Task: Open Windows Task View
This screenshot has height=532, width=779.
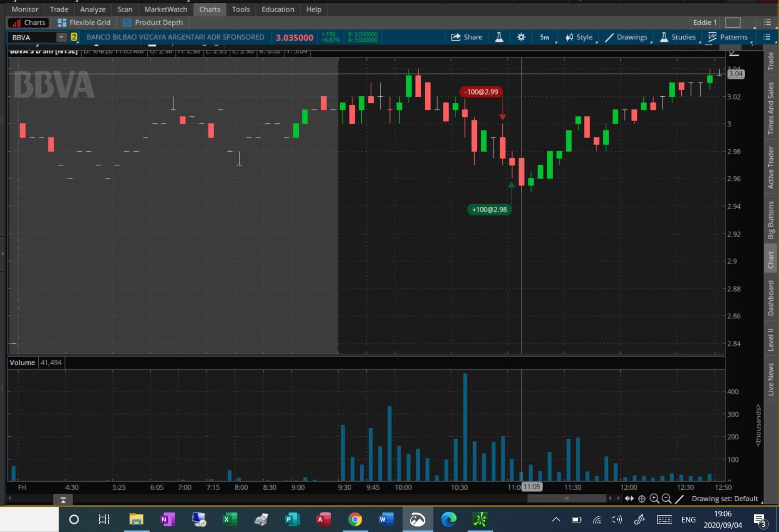Action: (x=104, y=519)
